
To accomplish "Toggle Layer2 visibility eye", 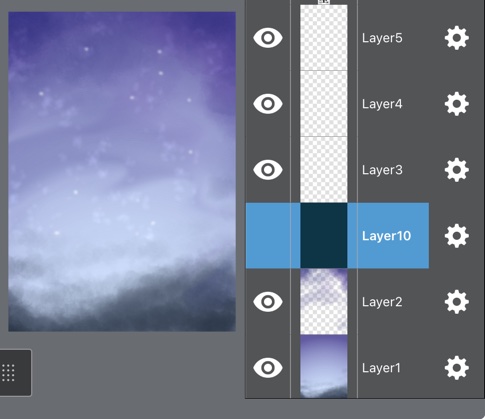I will click(x=268, y=302).
